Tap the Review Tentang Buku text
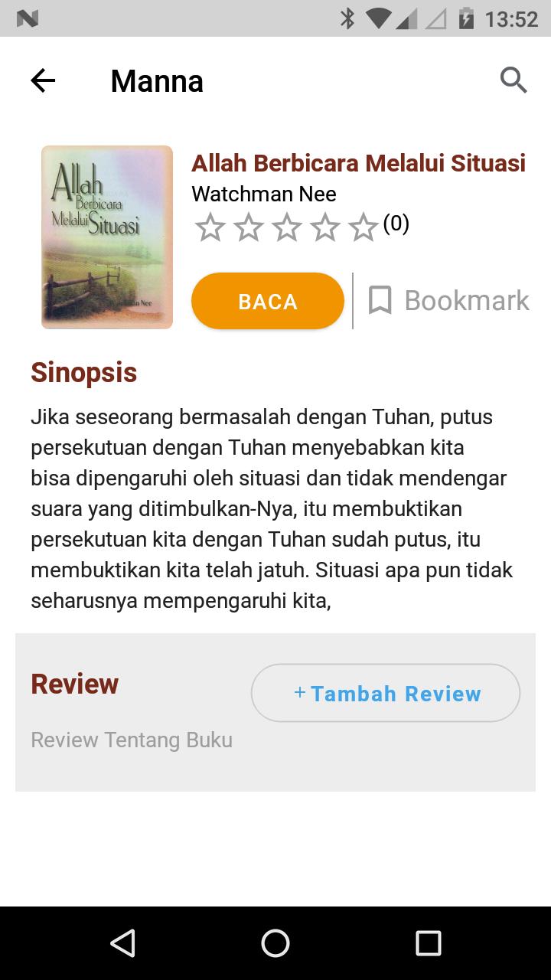551x980 pixels. [132, 740]
